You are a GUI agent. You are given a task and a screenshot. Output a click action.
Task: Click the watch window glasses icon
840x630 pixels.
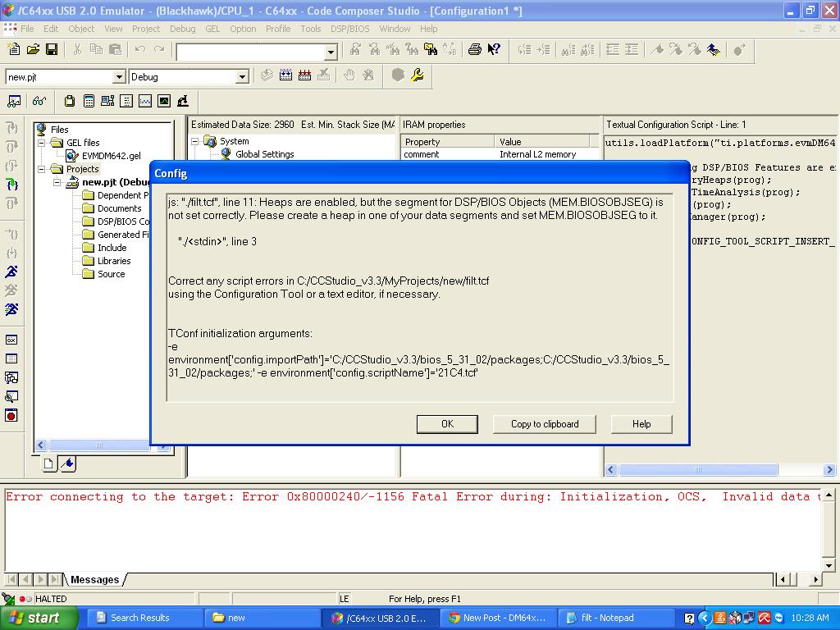tap(39, 101)
